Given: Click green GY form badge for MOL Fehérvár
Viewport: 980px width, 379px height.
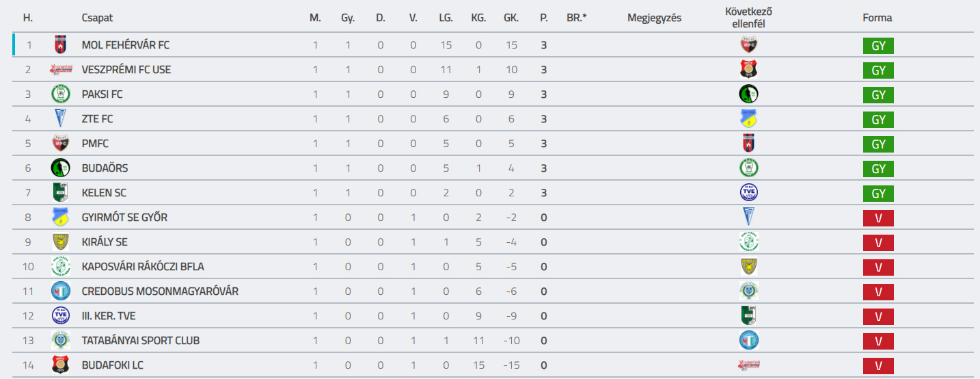Looking at the screenshot, I should (x=878, y=46).
